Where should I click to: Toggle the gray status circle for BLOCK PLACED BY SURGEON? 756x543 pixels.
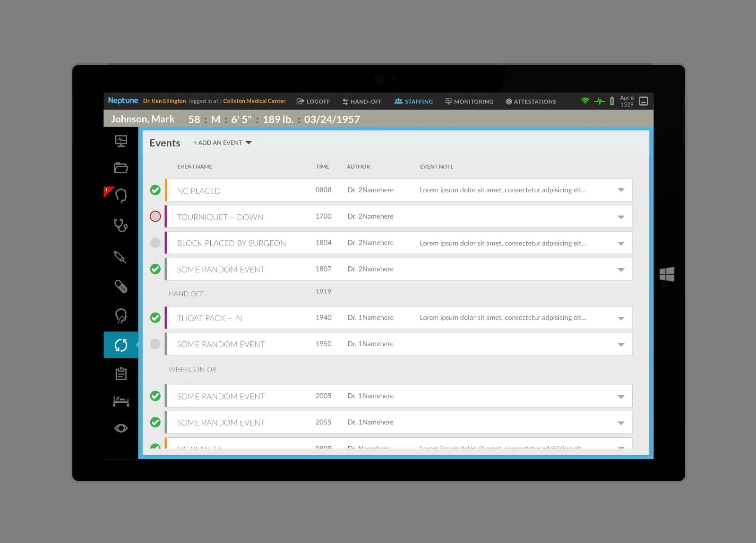(155, 243)
